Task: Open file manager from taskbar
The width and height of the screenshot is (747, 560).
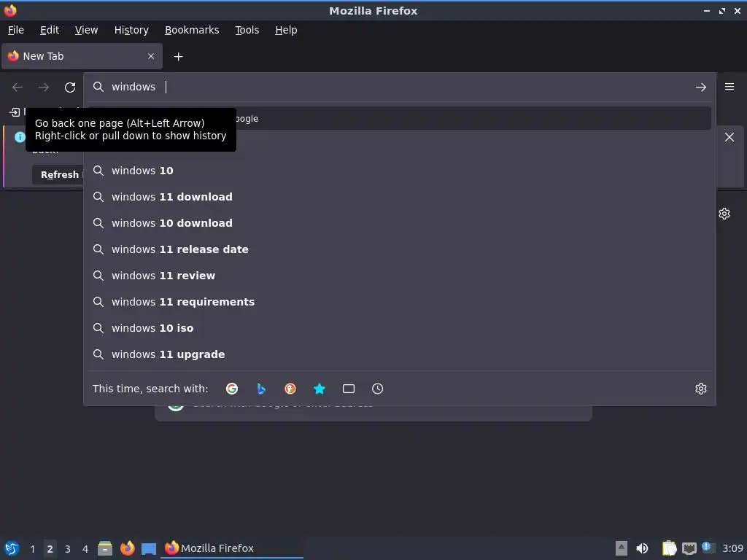Action: click(x=105, y=548)
